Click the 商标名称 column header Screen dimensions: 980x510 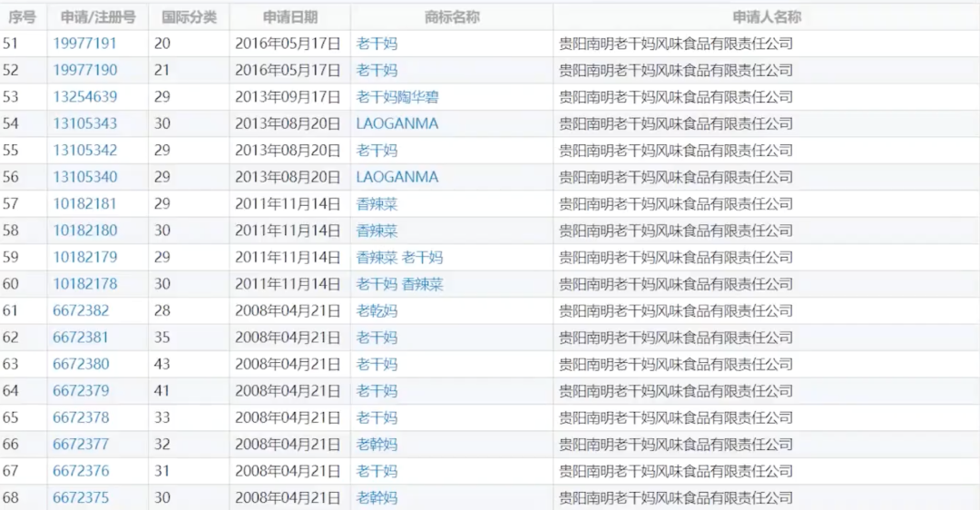[452, 17]
